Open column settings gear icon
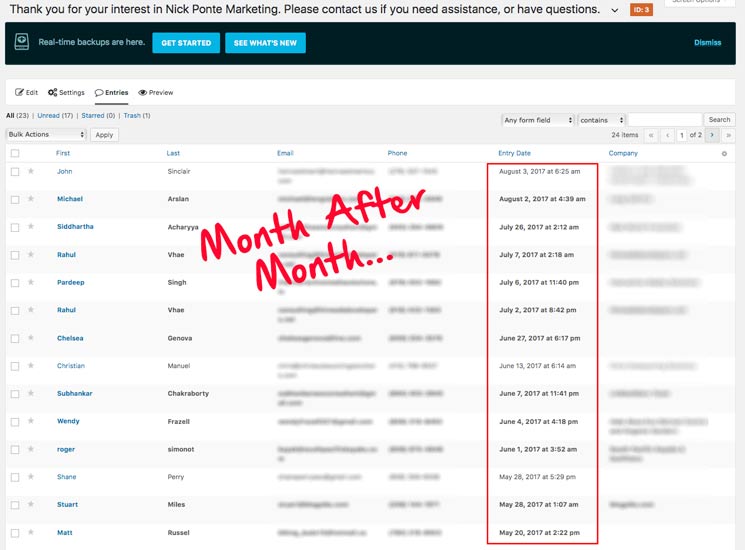This screenshot has height=550, width=745. [x=724, y=153]
